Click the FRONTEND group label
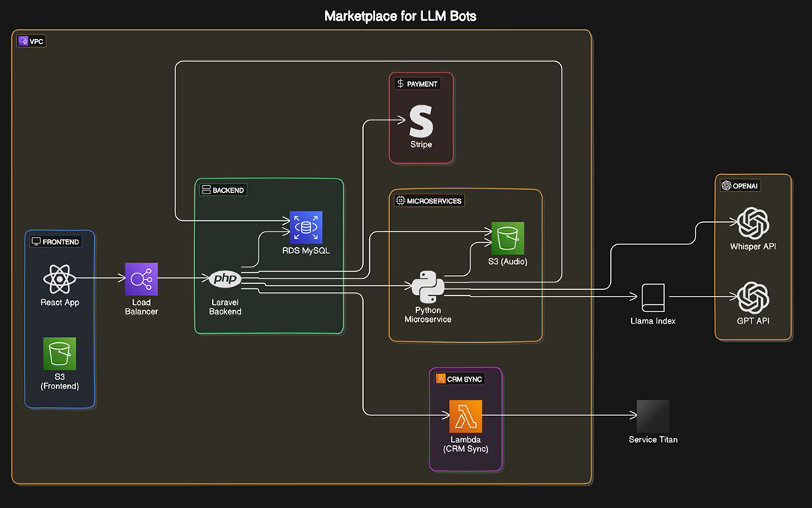Screen dimensions: 812x508 (55, 242)
